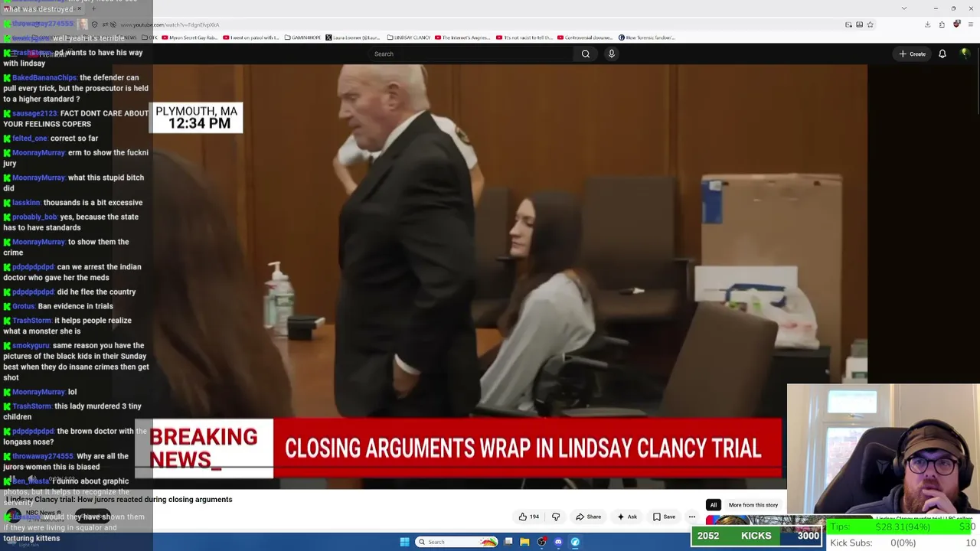Open the browser extensions icon
Image resolution: width=980 pixels, height=551 pixels.
[942, 24]
